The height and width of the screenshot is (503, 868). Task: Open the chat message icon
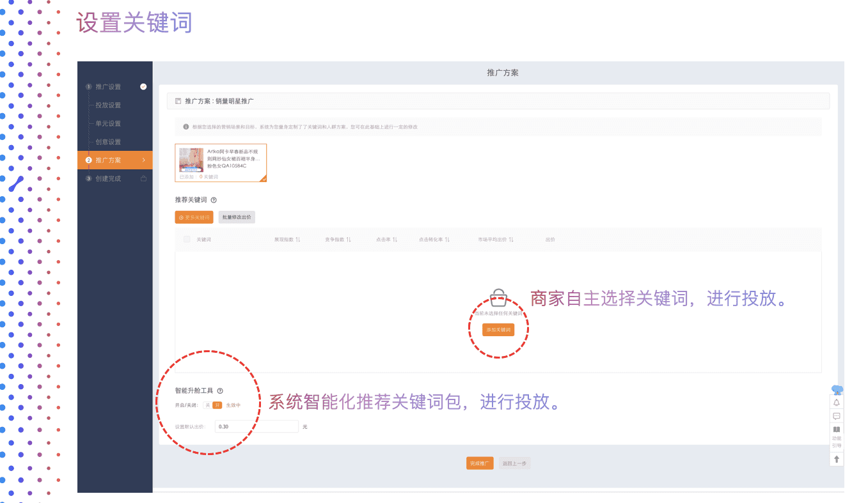click(x=836, y=416)
